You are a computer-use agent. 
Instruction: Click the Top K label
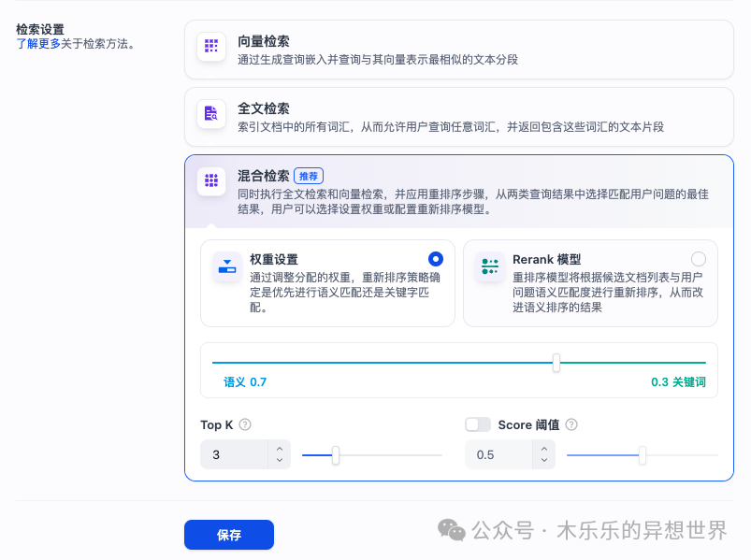click(216, 425)
